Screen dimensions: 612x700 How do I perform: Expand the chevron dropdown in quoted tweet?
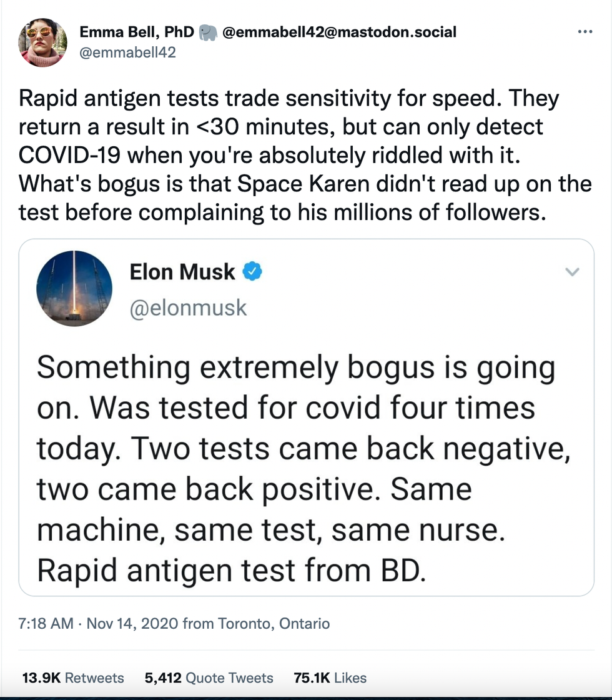point(572,272)
